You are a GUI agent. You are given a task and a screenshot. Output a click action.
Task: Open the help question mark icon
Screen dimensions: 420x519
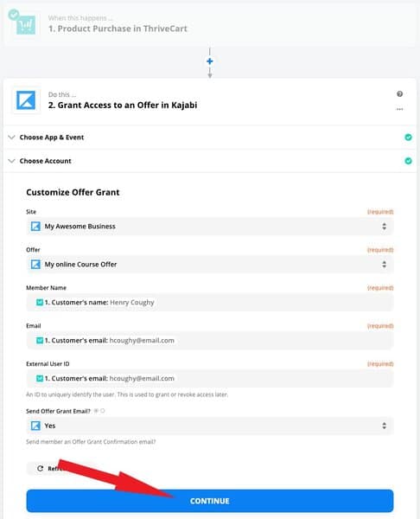point(399,94)
